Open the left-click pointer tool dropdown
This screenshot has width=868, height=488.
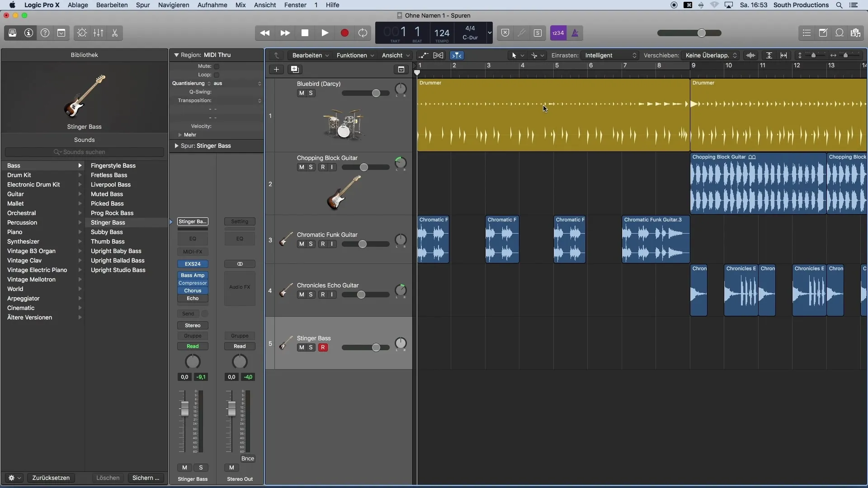tap(517, 56)
